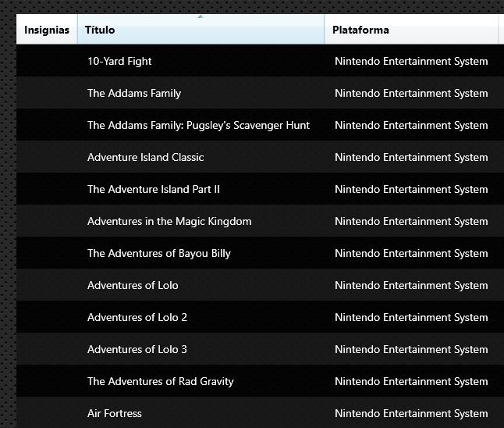Screen dimensions: 504x428
Task: Click platform cell for Adventures of Lolo 2
Action: point(411,317)
